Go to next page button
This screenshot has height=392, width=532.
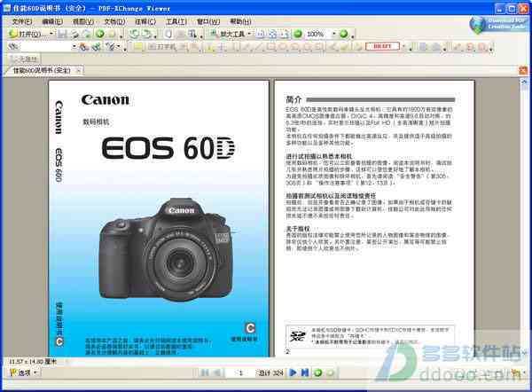pyautogui.click(x=292, y=372)
